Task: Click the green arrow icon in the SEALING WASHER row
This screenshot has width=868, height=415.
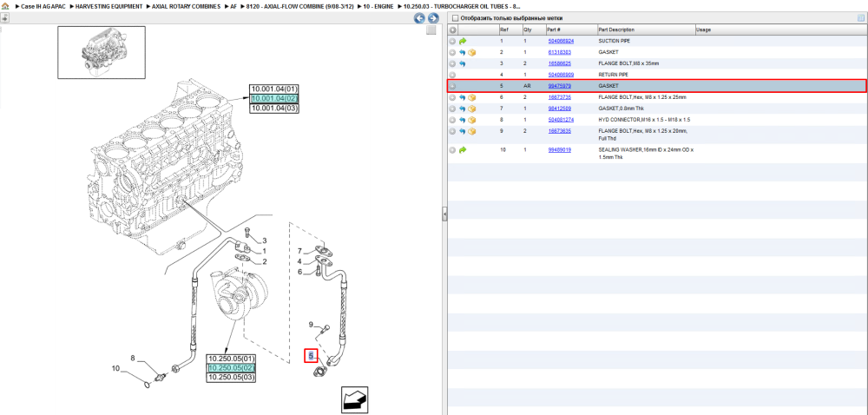Action: click(463, 150)
